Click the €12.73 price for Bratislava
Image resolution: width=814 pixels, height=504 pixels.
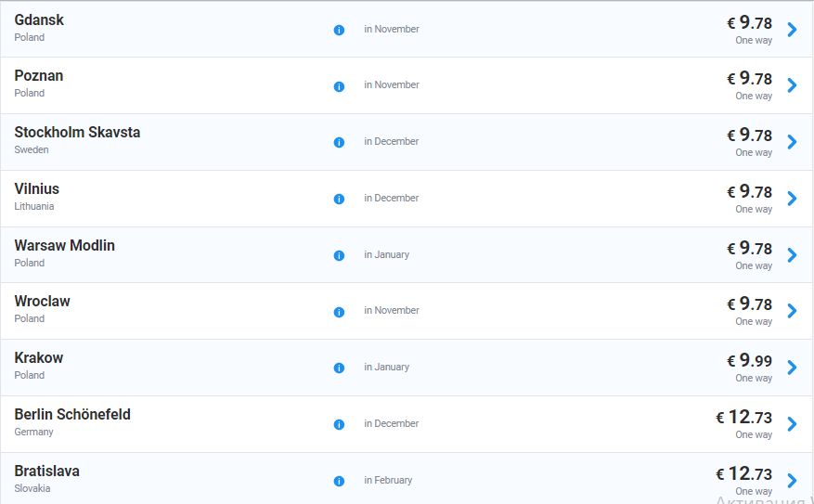pyautogui.click(x=743, y=473)
